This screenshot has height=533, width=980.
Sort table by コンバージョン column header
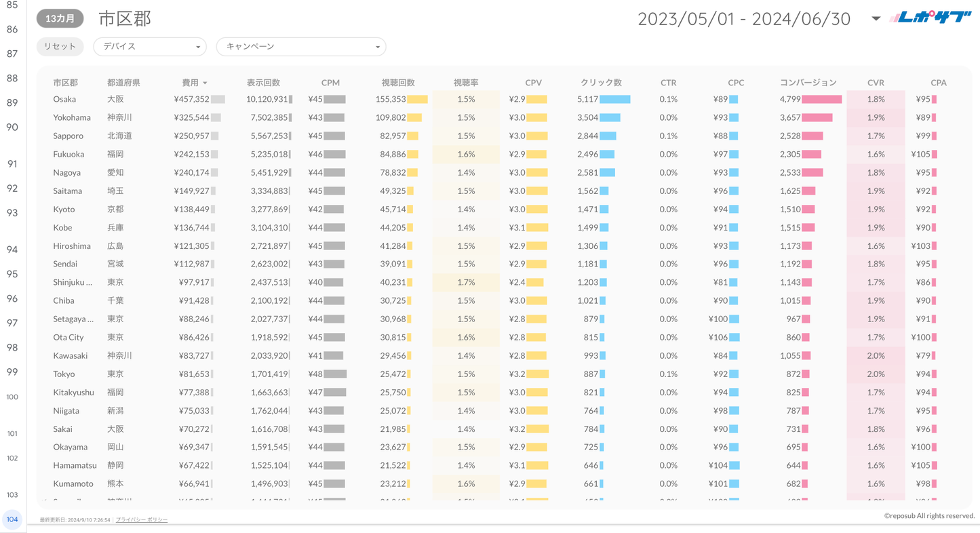pyautogui.click(x=808, y=83)
